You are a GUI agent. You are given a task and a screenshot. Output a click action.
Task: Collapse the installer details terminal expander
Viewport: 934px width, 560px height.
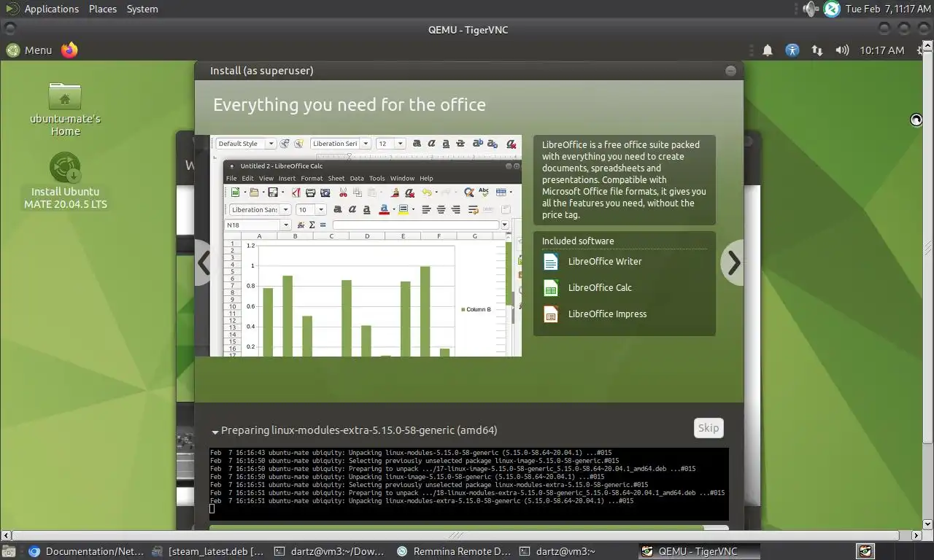(216, 432)
